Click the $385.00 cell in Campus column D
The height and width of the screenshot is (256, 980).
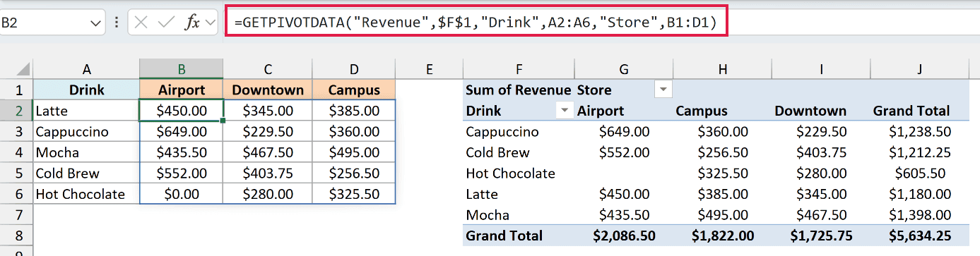pos(354,111)
